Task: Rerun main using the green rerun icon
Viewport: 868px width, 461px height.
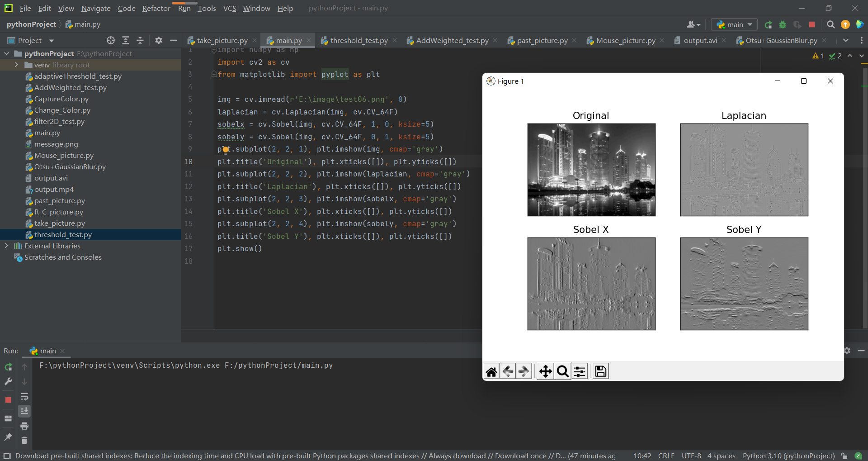Action: pos(8,367)
